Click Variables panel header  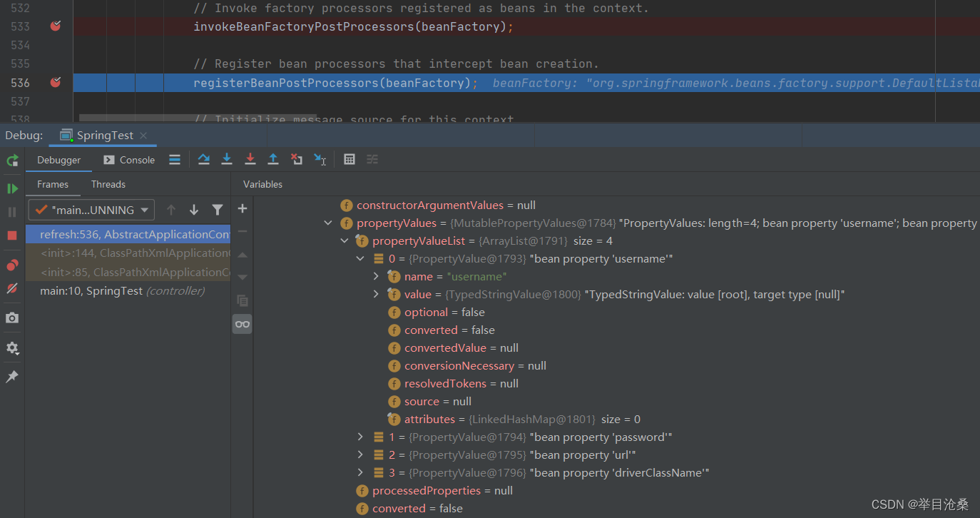pos(262,184)
